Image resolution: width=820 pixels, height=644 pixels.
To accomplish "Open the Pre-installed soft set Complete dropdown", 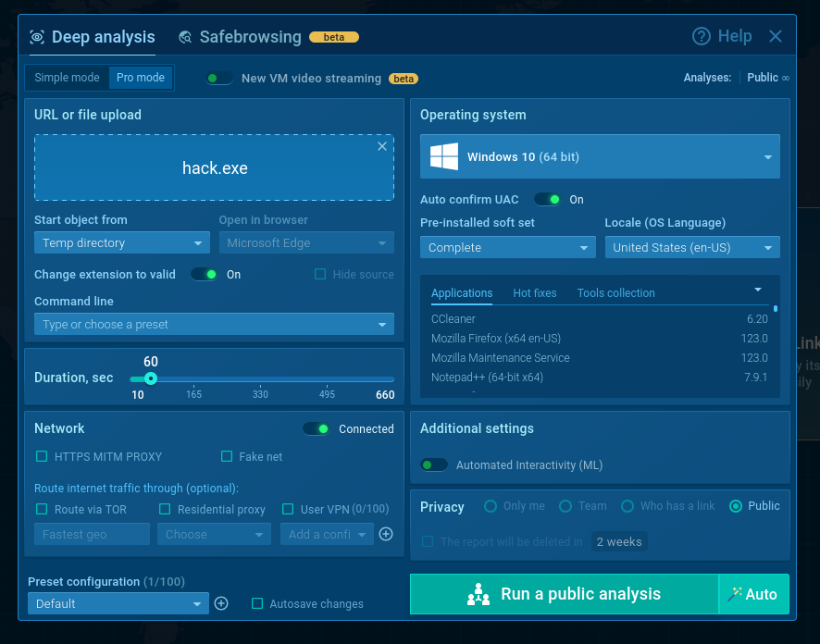I will pyautogui.click(x=507, y=248).
